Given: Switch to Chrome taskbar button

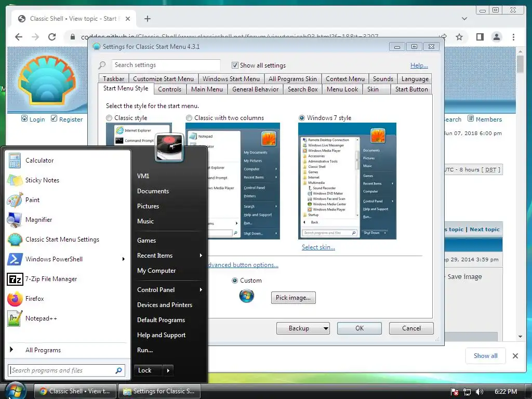Looking at the screenshot, I should click(75, 391).
